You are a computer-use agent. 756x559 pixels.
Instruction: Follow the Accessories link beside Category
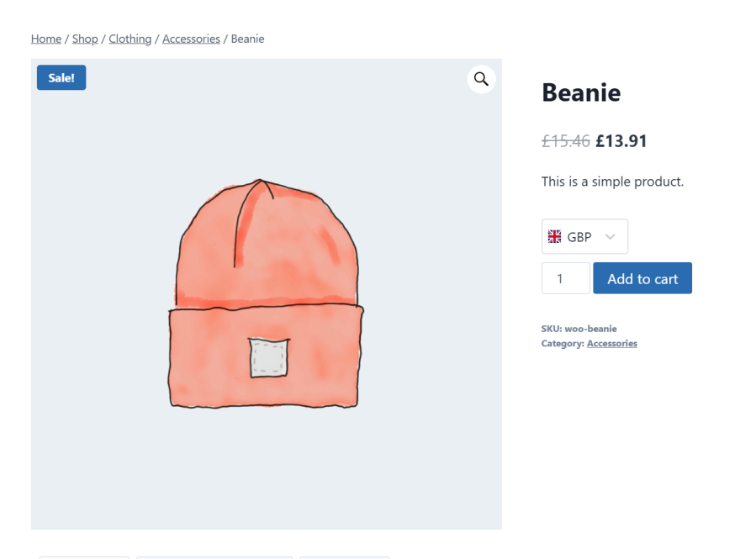[x=611, y=344]
